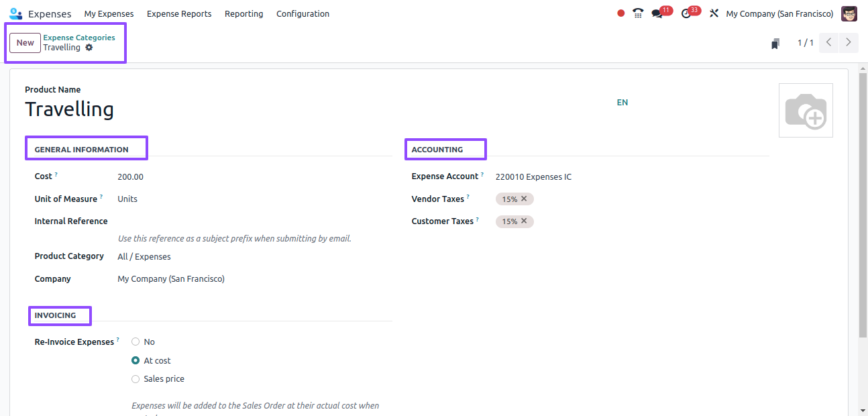Click help mark beside Vendor Taxes
Image resolution: width=868 pixels, height=416 pixels.
[x=468, y=197]
